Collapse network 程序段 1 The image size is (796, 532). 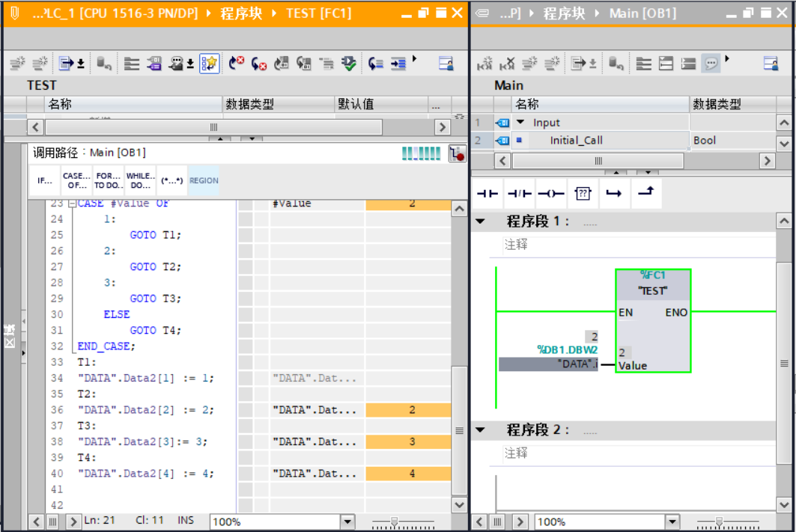[480, 221]
